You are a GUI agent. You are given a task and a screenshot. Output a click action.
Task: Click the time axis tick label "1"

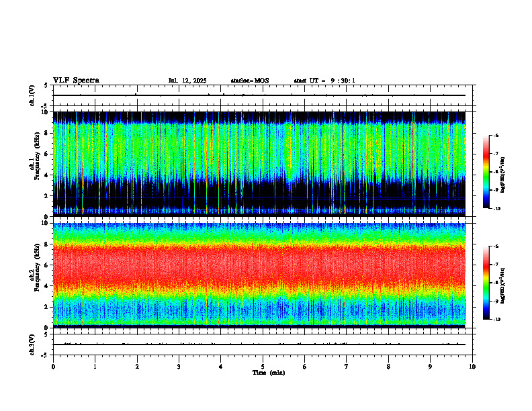coord(95,367)
